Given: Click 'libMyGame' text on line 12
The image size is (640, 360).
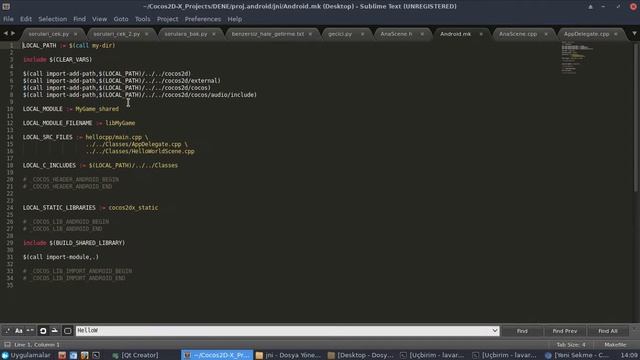Looking at the screenshot, I should (120, 123).
